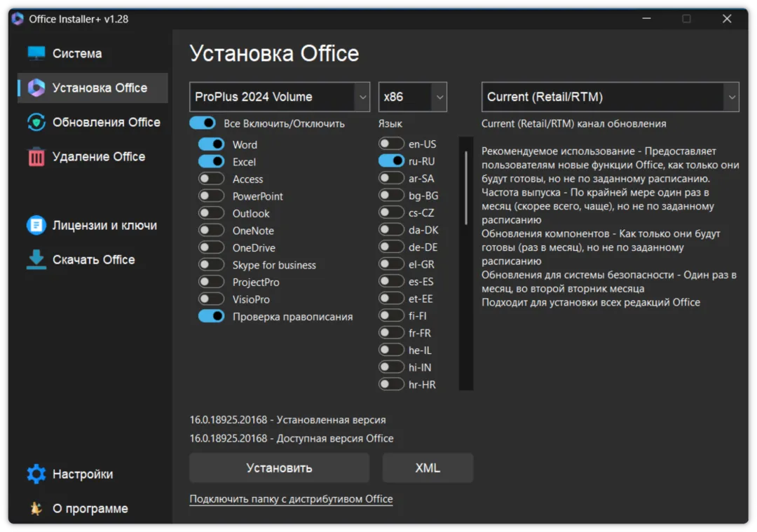
Task: Enable the ProjectPro toggle
Action: pyautogui.click(x=212, y=282)
